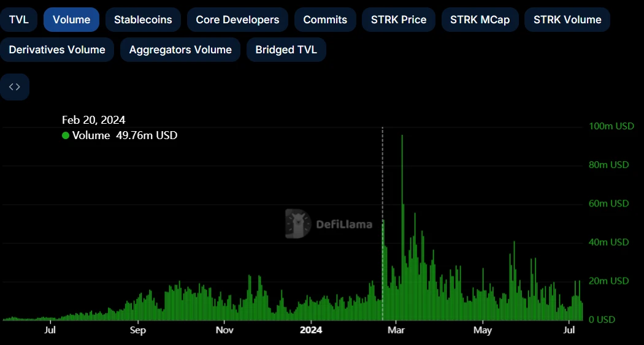Toggle the STRK Price overlay
This screenshot has height=345, width=644.
399,20
